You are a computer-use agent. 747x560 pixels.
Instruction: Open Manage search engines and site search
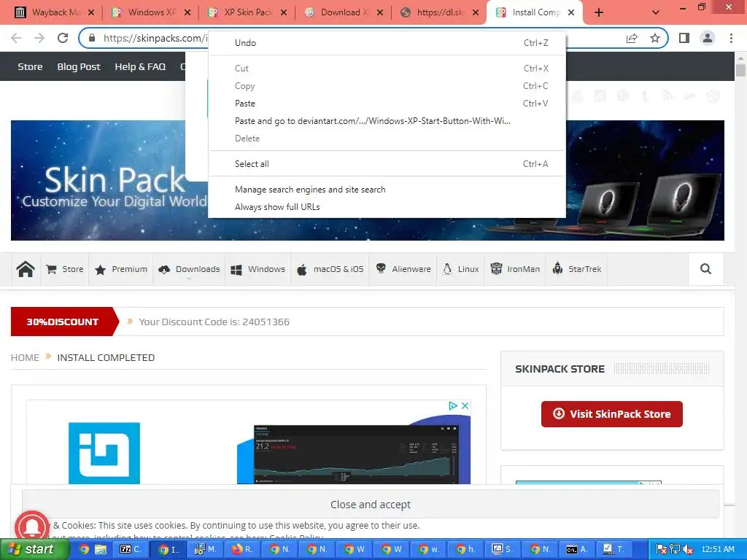387,190
